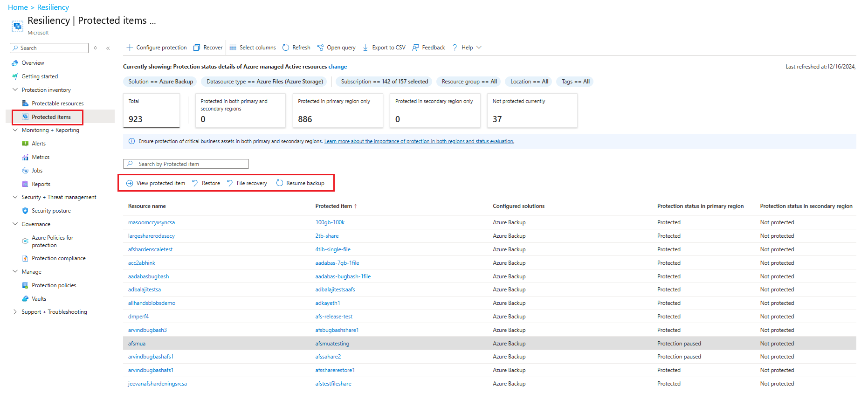Click the File recovery button
Image resolution: width=868 pixels, height=393 pixels.
[x=247, y=183]
